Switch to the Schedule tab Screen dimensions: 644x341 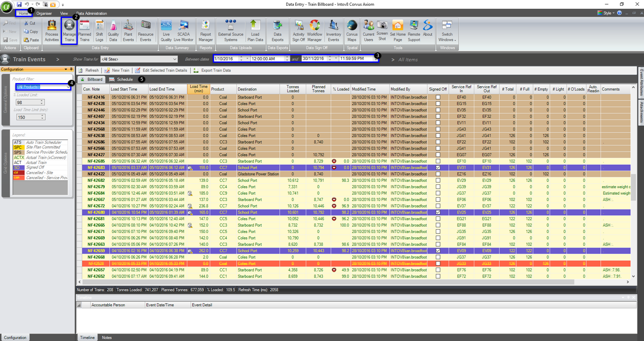(x=121, y=79)
